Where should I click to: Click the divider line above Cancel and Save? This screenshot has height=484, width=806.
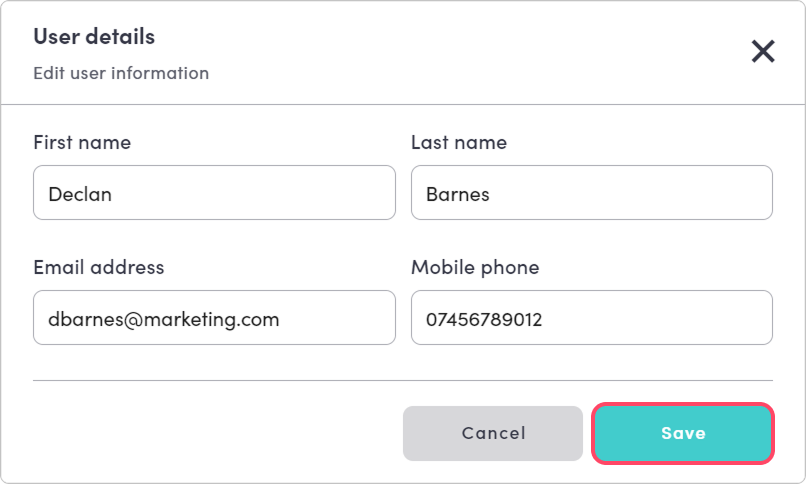pyautogui.click(x=403, y=380)
